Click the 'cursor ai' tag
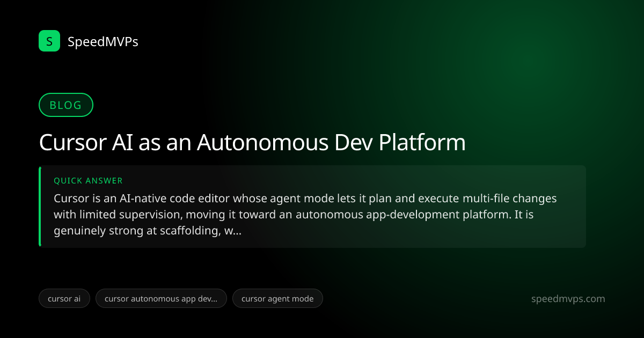Image resolution: width=644 pixels, height=338 pixels. (x=64, y=299)
